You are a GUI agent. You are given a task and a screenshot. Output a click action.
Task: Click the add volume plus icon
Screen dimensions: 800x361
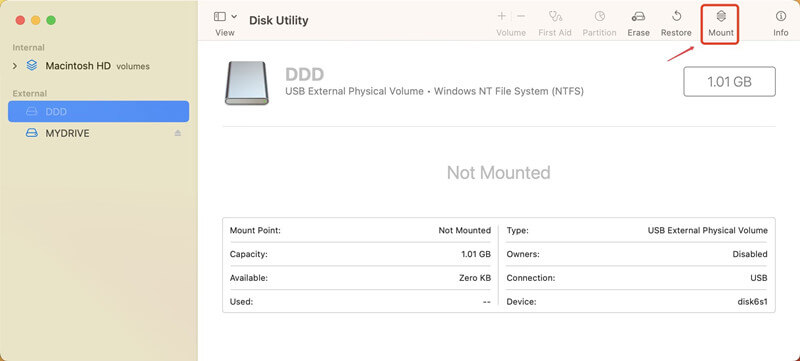point(502,16)
